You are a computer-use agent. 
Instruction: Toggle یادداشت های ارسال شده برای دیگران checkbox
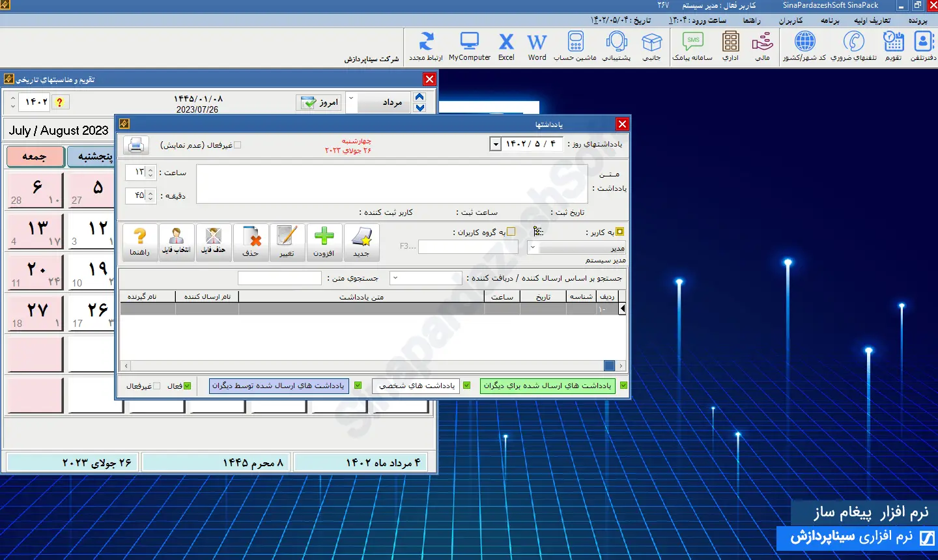point(623,385)
